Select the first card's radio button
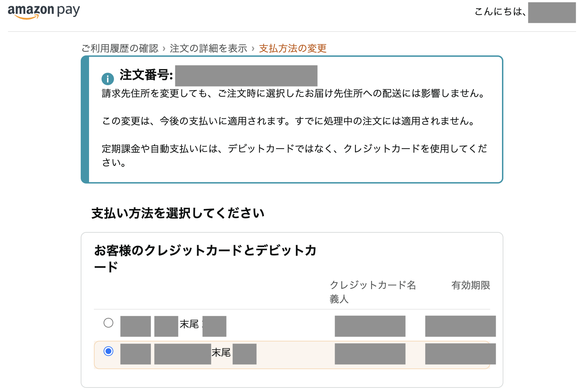The image size is (582, 392). [x=108, y=323]
